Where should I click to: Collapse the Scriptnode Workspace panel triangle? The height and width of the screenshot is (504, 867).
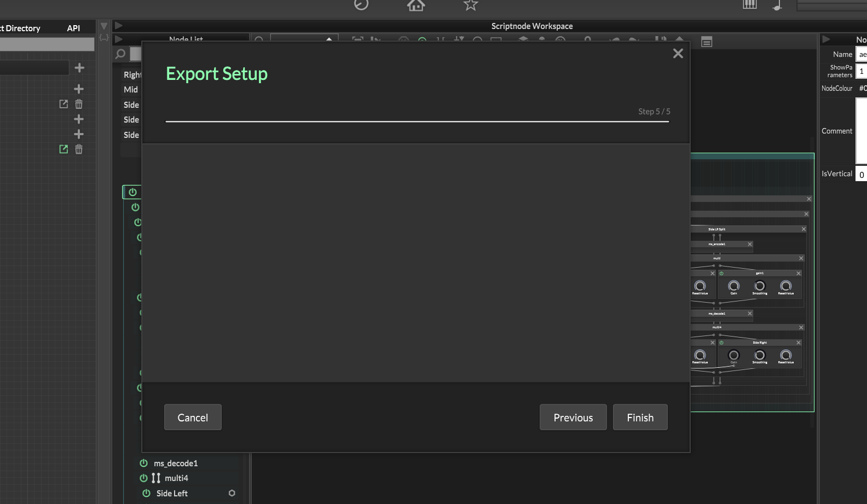(119, 26)
